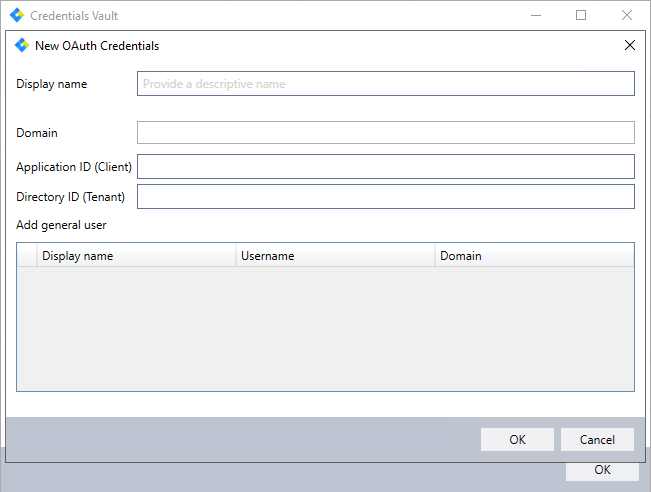Viewport: 651px width, 492px height.
Task: Focus the 'Provide a descriptive name' text field
Action: 385,84
